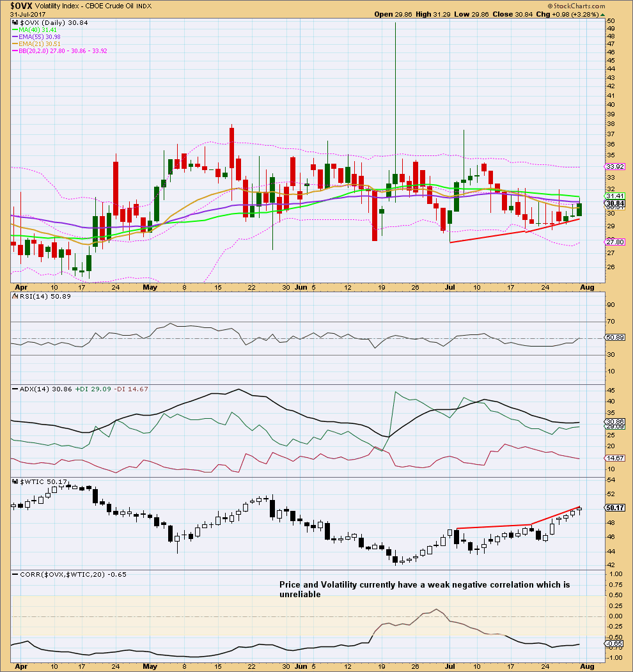Click the purple EMA(55) legend line swatch
Viewport: 633px width, 672px height.
click(15, 37)
